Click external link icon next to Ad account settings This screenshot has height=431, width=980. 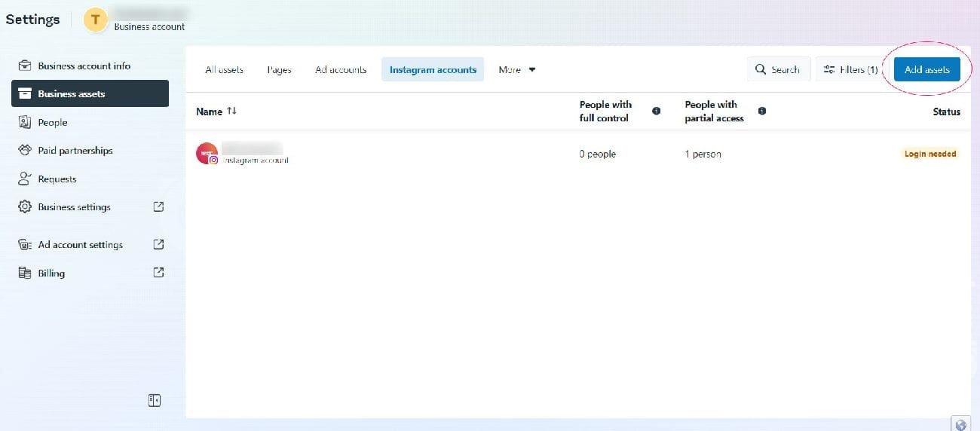tap(158, 244)
